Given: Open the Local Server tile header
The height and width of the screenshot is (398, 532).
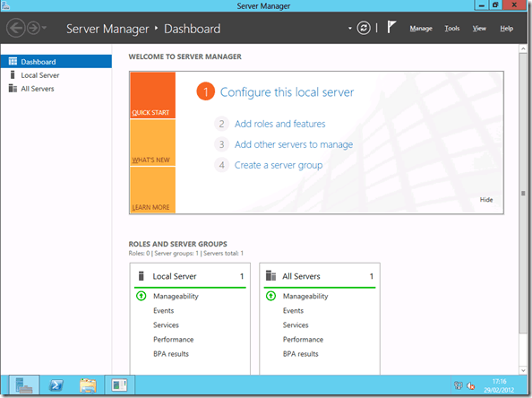Looking at the screenshot, I should tap(190, 276).
